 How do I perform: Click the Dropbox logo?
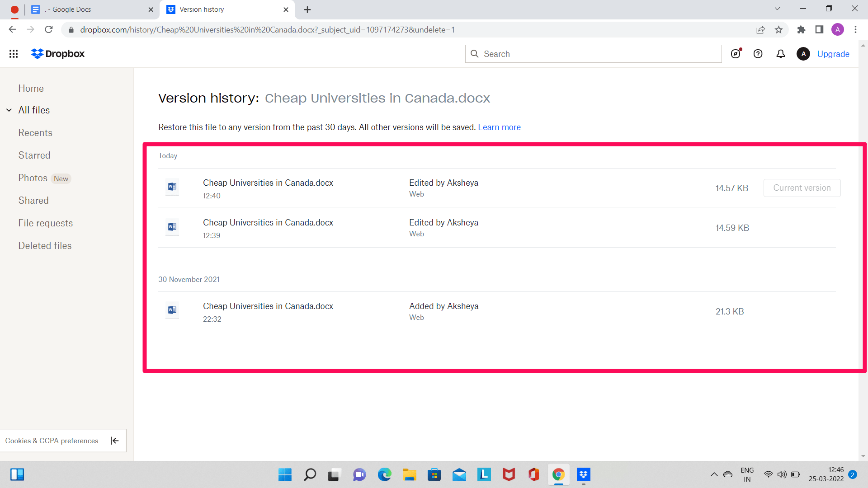click(x=57, y=54)
